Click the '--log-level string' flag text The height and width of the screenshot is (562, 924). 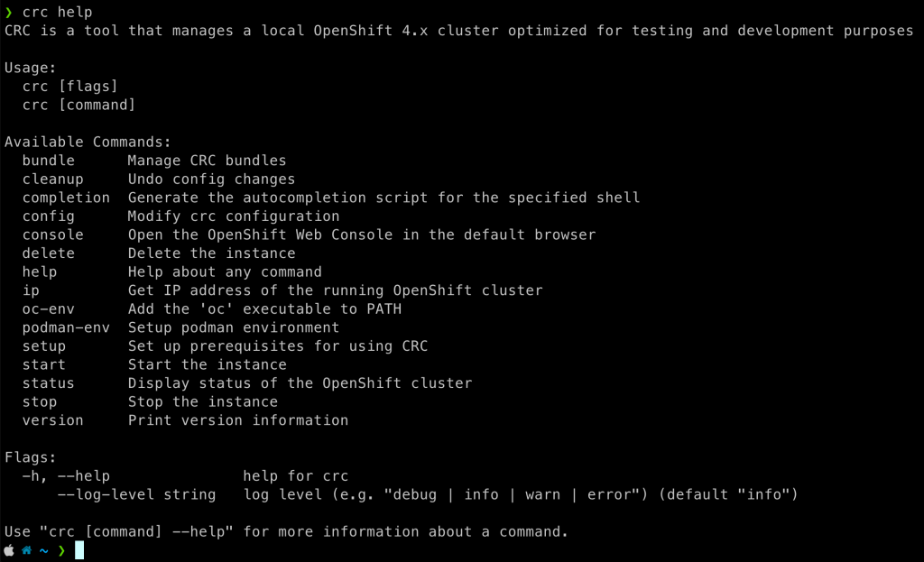pyautogui.click(x=137, y=495)
